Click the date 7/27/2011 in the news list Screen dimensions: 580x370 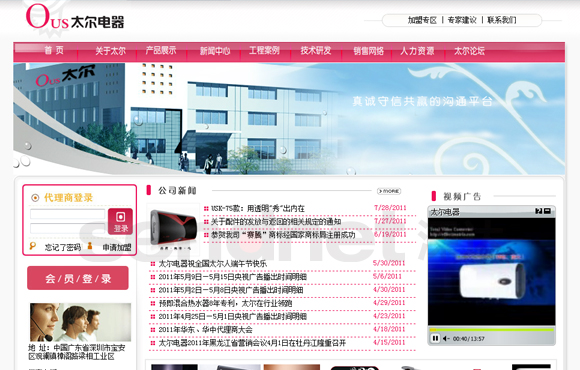tap(390, 221)
